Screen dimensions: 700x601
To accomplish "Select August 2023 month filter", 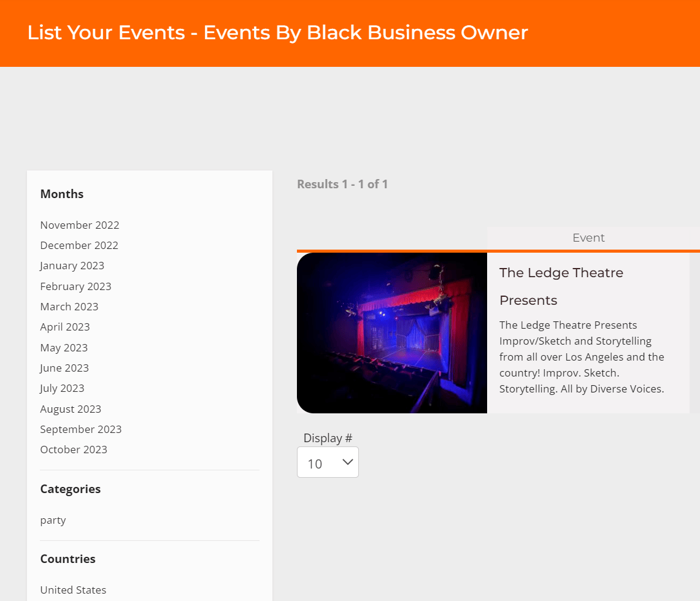I will (x=71, y=409).
